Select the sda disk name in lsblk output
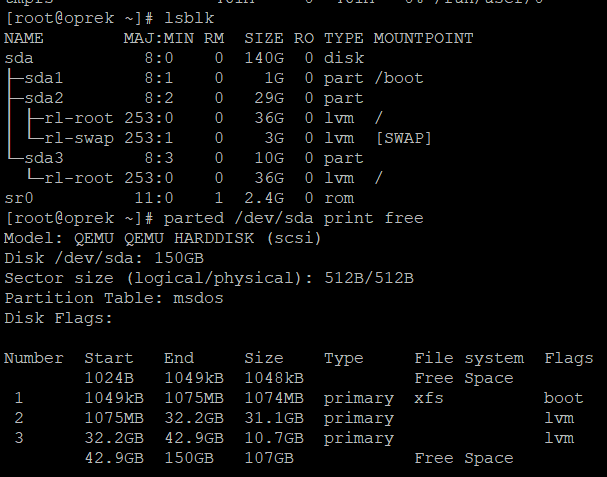The width and height of the screenshot is (607, 477). (x=19, y=58)
